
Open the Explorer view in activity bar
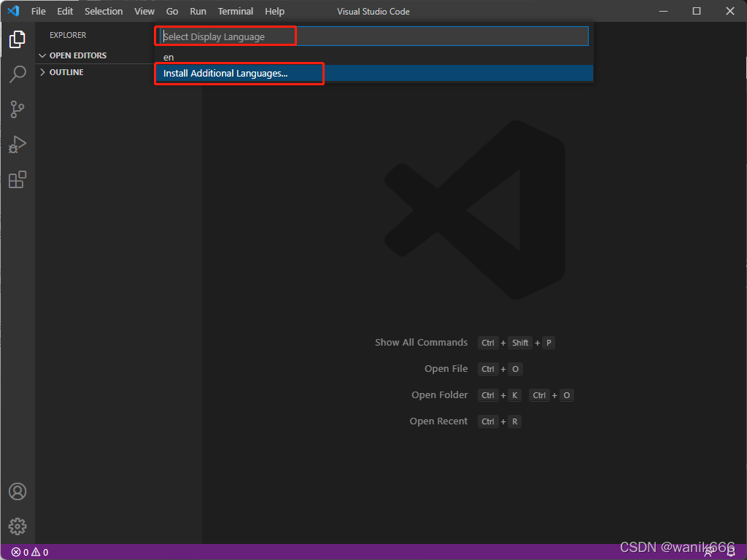pyautogui.click(x=18, y=39)
